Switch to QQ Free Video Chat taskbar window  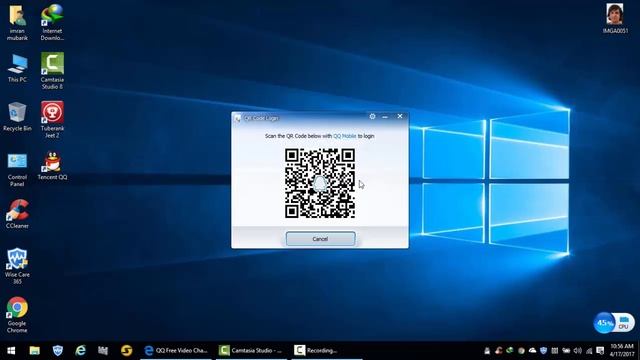point(176,351)
